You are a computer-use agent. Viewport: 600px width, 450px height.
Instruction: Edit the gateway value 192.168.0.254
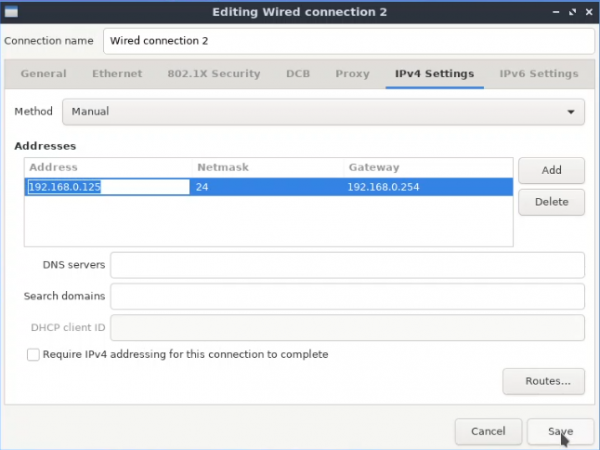[x=383, y=187]
